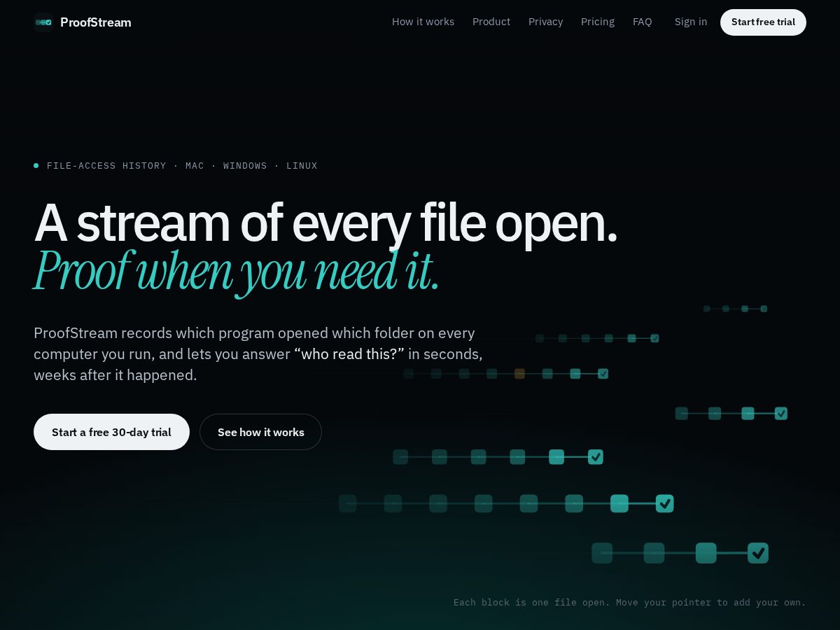Open the How it works nav item
This screenshot has height=630, width=840.
[x=423, y=22]
